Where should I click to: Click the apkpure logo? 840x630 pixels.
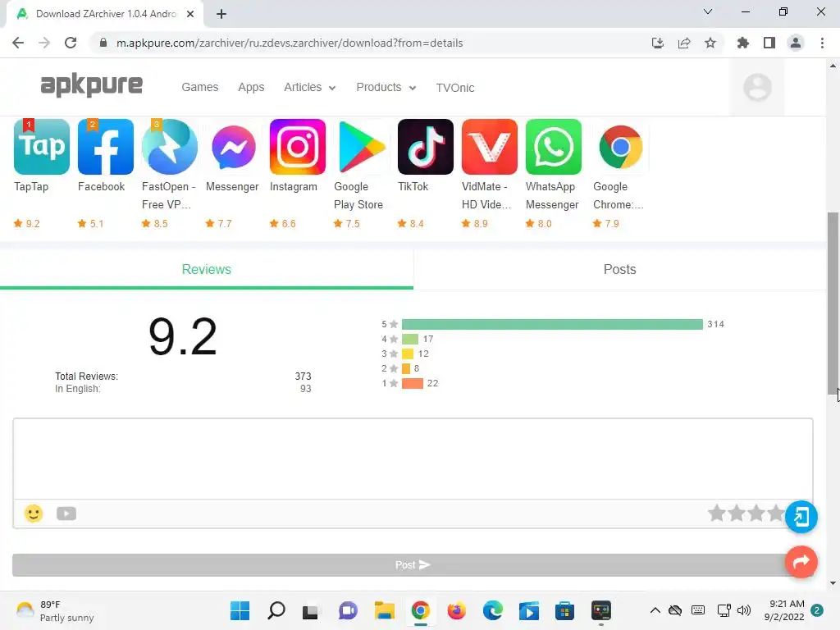coord(92,85)
